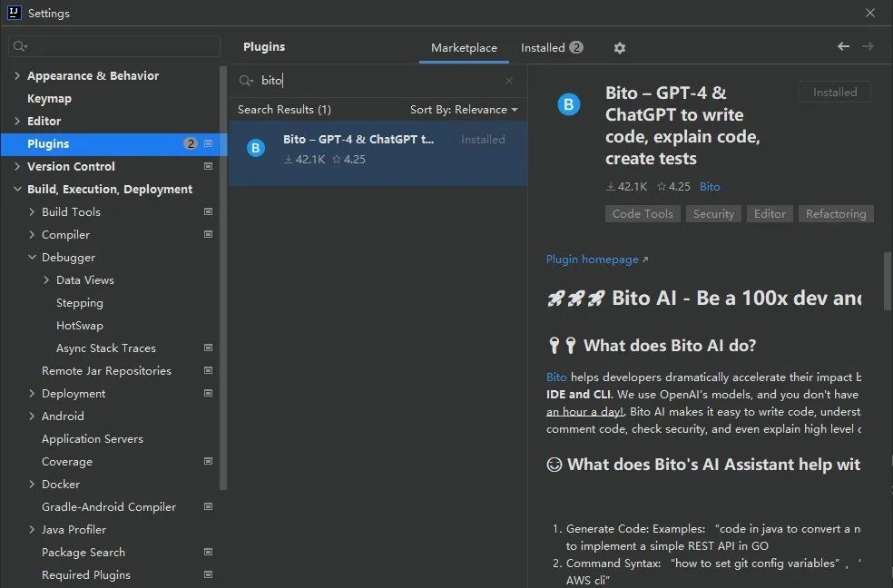Select Keymap in settings tree
Screen dimensions: 893x588
49,99
